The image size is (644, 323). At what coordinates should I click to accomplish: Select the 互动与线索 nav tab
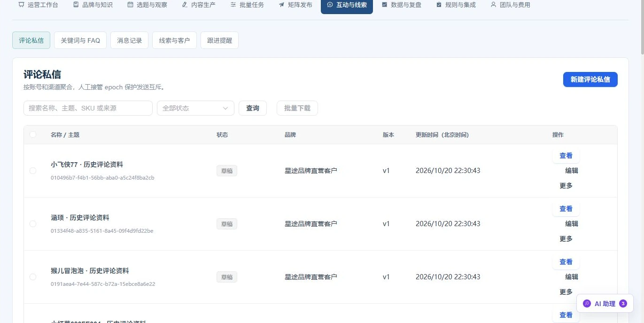(347, 5)
